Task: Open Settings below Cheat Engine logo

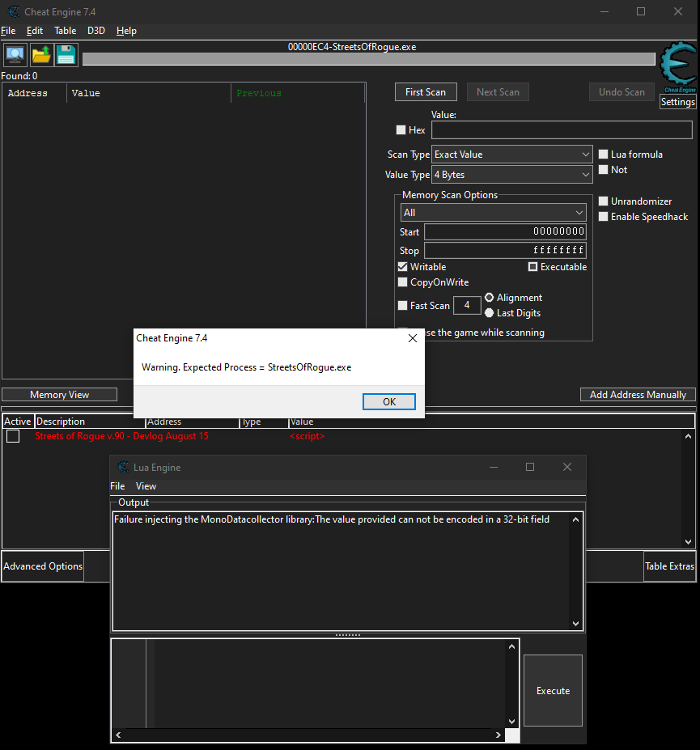Action: pos(677,102)
